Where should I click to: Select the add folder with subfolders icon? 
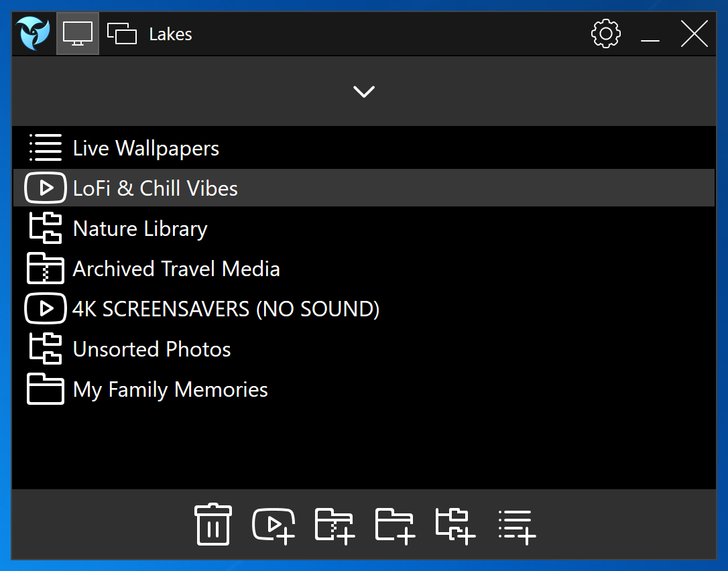pos(454,525)
